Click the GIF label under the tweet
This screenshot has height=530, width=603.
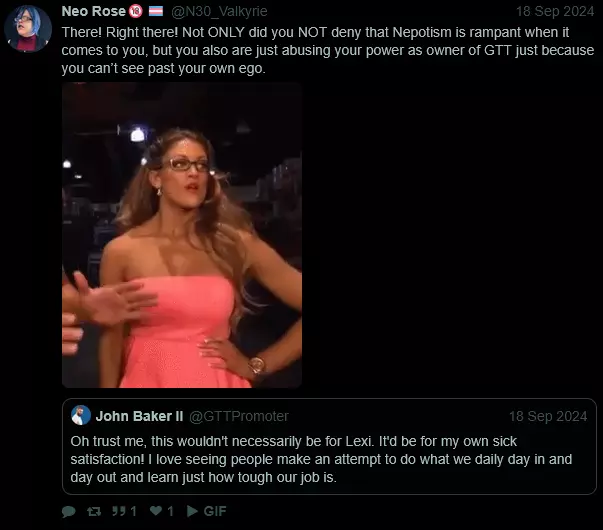pos(216,511)
